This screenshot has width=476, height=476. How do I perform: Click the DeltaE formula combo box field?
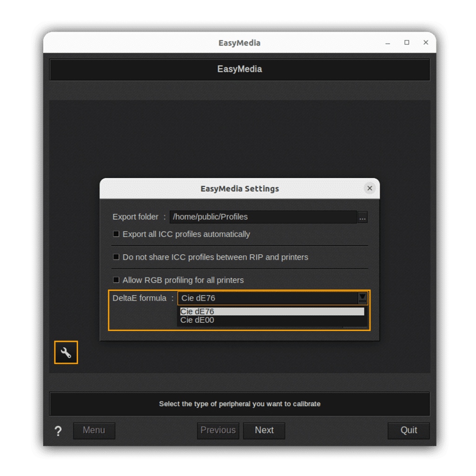pyautogui.click(x=267, y=298)
